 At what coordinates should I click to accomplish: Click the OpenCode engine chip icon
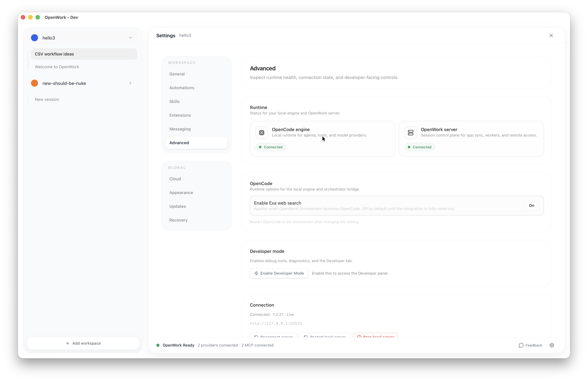(262, 133)
